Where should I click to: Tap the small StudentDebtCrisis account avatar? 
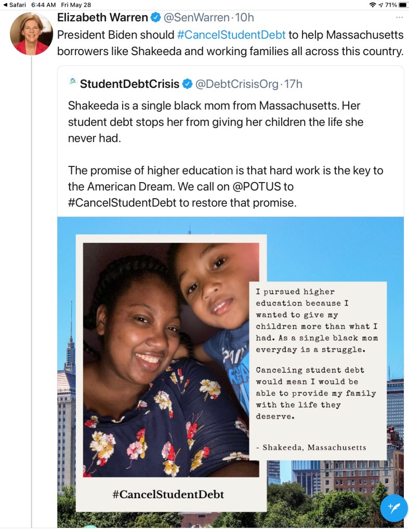pyautogui.click(x=72, y=82)
